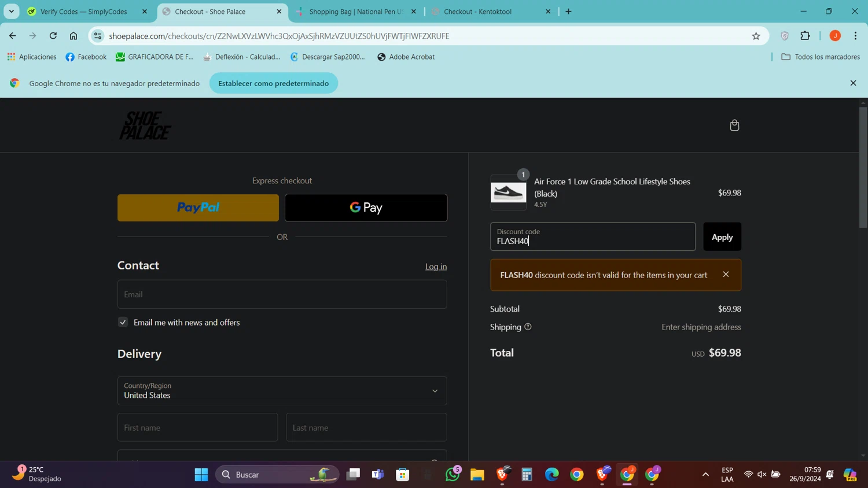Viewport: 868px width, 488px height.
Task: Open Aplicaciones bookmarks shortcut
Action: (x=32, y=57)
